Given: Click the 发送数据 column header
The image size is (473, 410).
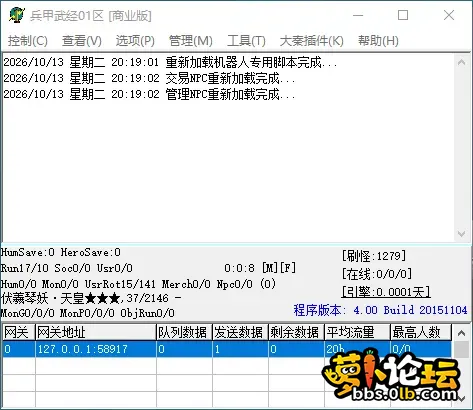Looking at the screenshot, I should point(240,332).
